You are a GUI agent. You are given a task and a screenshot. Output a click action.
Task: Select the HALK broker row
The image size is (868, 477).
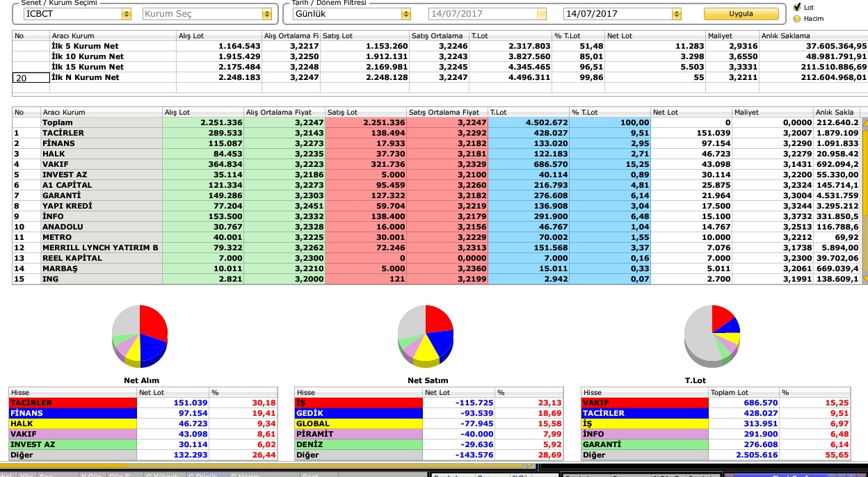(x=436, y=154)
